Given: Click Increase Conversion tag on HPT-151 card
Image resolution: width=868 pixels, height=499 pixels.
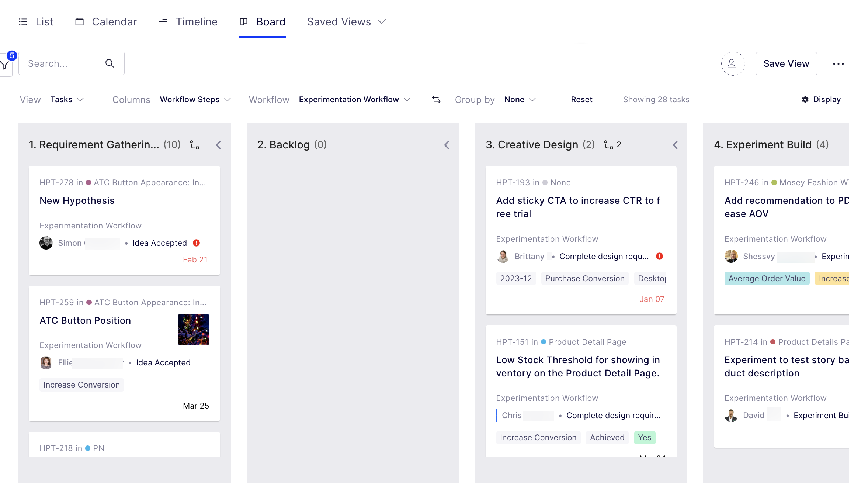Looking at the screenshot, I should (538, 438).
